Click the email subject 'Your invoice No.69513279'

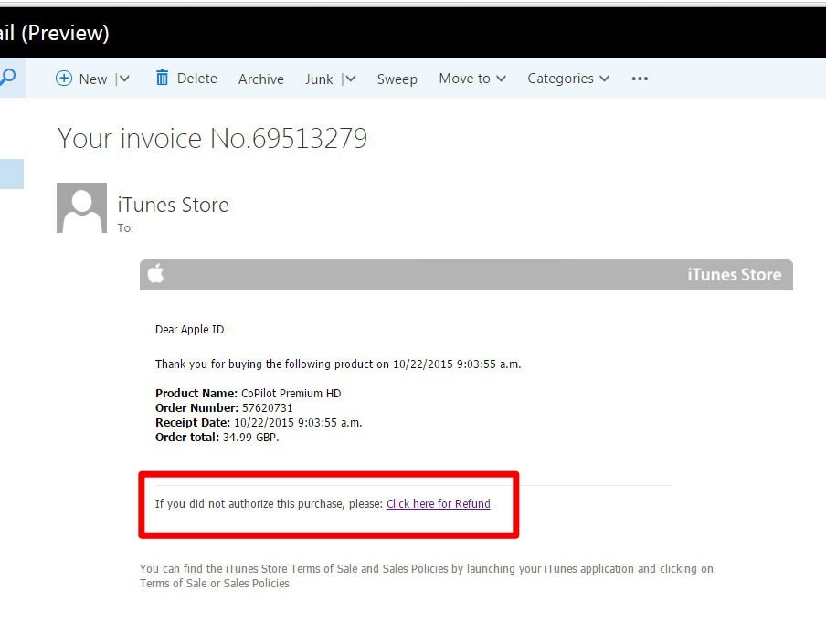click(x=212, y=139)
